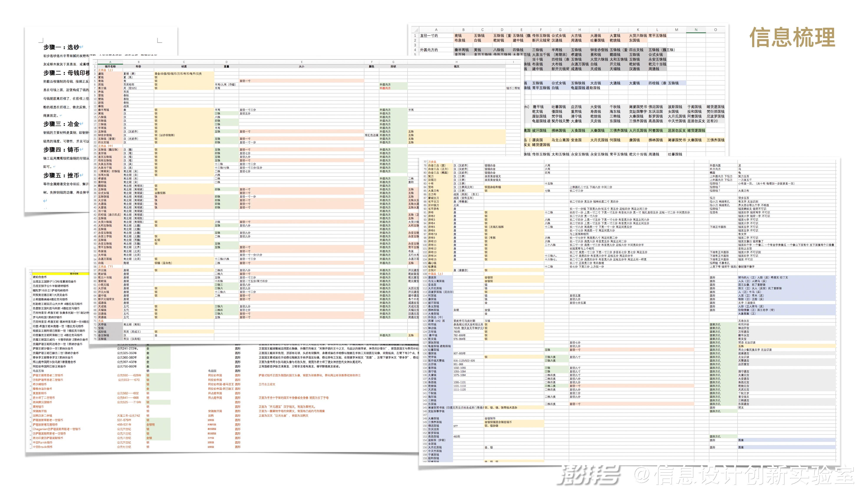Select the 龟兹五铢 cell in the bottom-left sheet
Image resolution: width=868 pixels, height=488 pixels.
pos(38,371)
